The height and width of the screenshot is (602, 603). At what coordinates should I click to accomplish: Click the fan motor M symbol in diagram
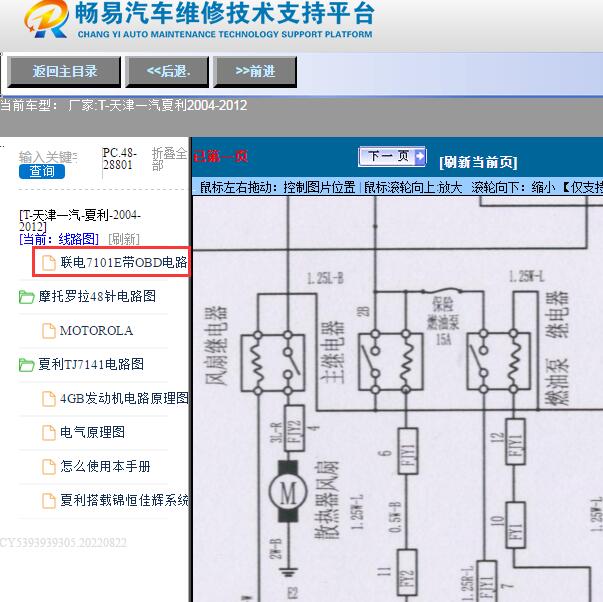point(288,492)
